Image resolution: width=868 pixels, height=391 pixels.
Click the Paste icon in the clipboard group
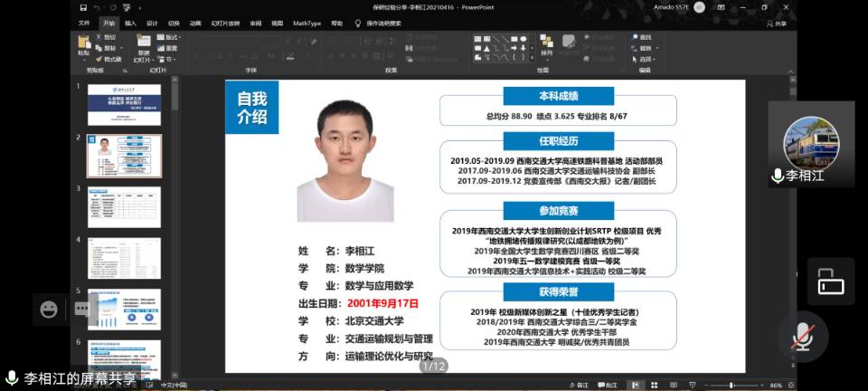(x=84, y=45)
